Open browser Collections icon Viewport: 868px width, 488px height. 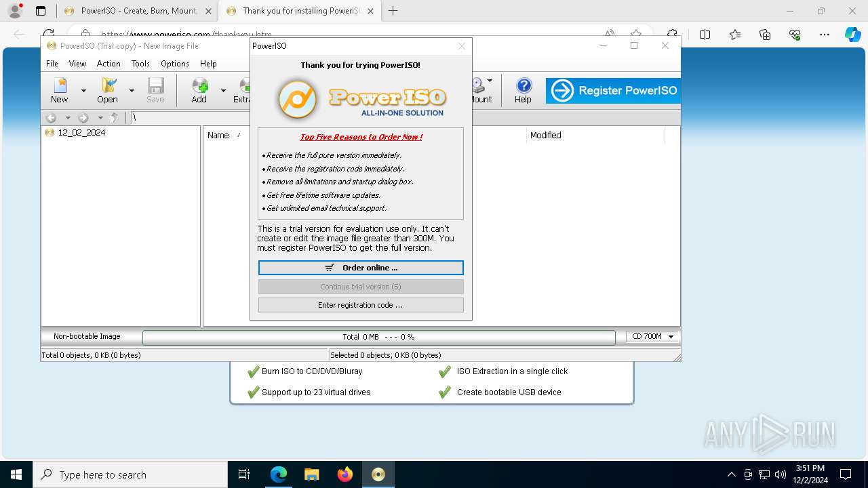point(765,35)
